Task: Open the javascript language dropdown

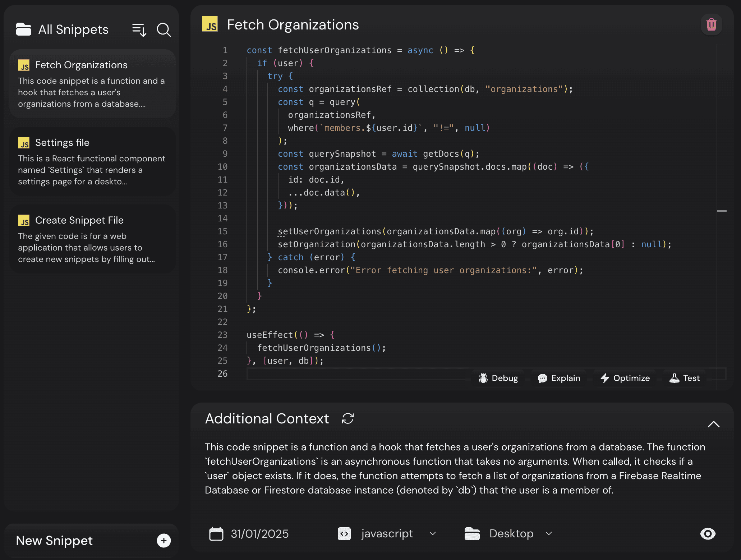Action: coord(387,534)
